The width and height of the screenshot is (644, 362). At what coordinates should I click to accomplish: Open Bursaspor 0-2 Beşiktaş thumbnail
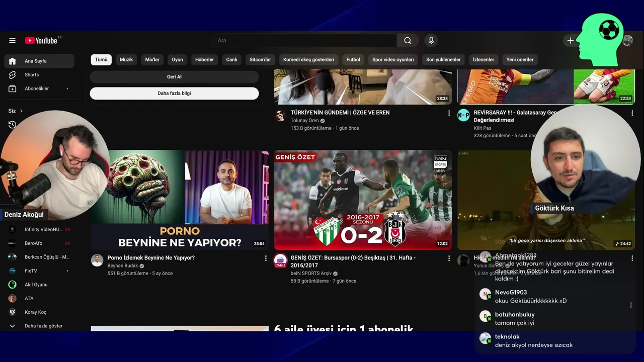(x=363, y=200)
